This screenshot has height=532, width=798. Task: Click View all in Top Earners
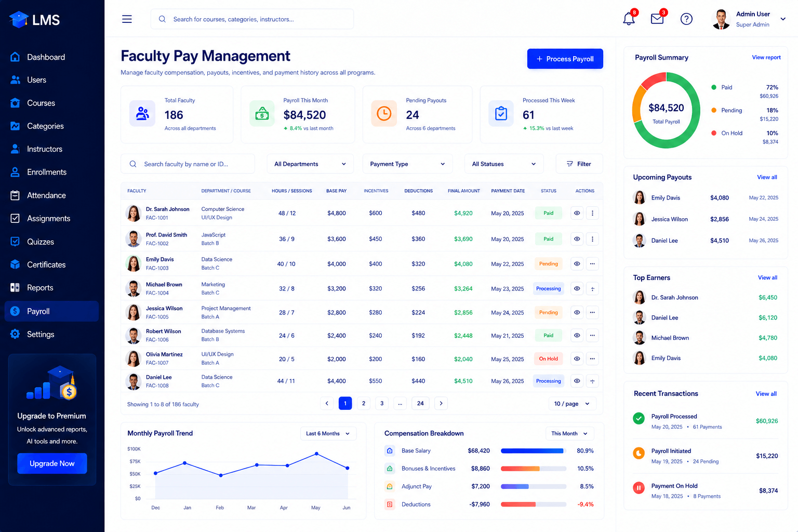click(x=767, y=278)
